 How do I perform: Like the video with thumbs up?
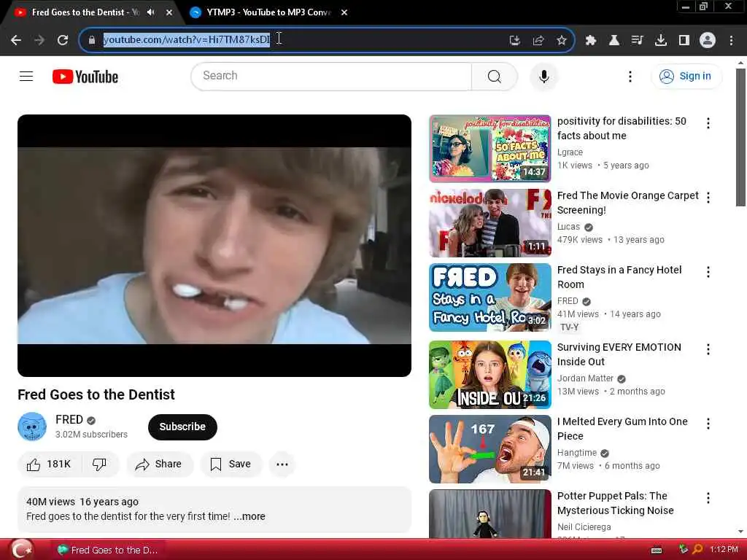coord(49,464)
